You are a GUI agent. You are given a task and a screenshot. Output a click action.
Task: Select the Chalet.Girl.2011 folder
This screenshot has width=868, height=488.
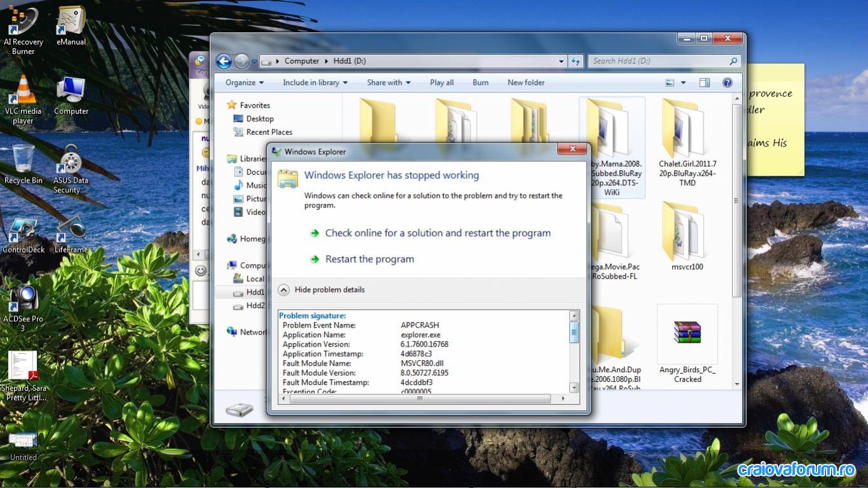point(687,143)
